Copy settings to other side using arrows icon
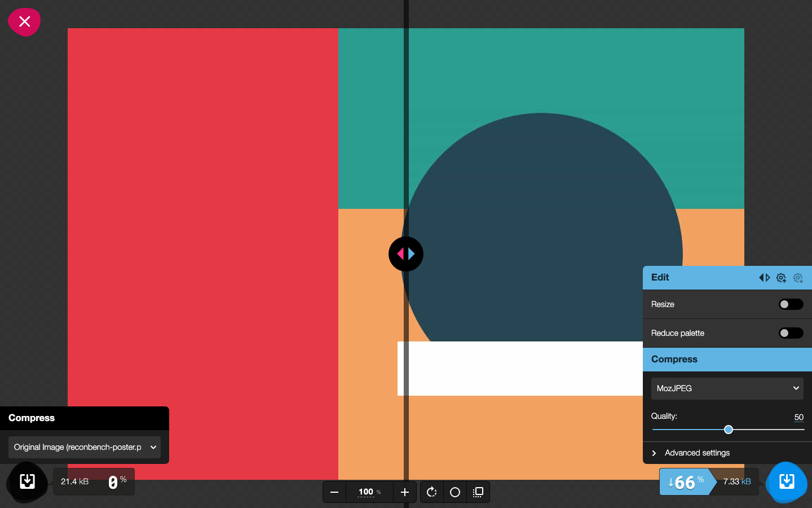 pos(764,278)
